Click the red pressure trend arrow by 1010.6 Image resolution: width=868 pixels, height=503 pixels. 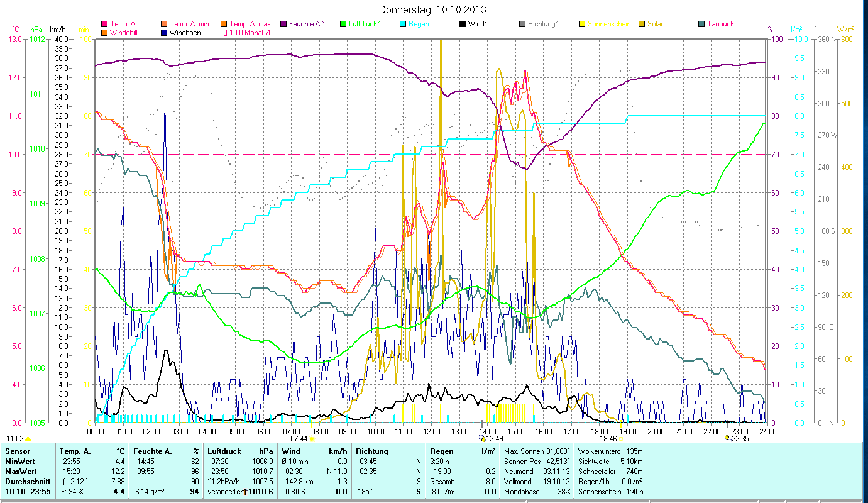pos(245,492)
